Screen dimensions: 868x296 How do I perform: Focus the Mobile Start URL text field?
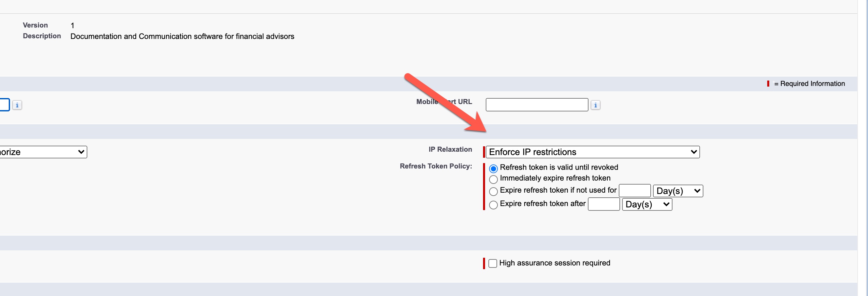click(537, 105)
